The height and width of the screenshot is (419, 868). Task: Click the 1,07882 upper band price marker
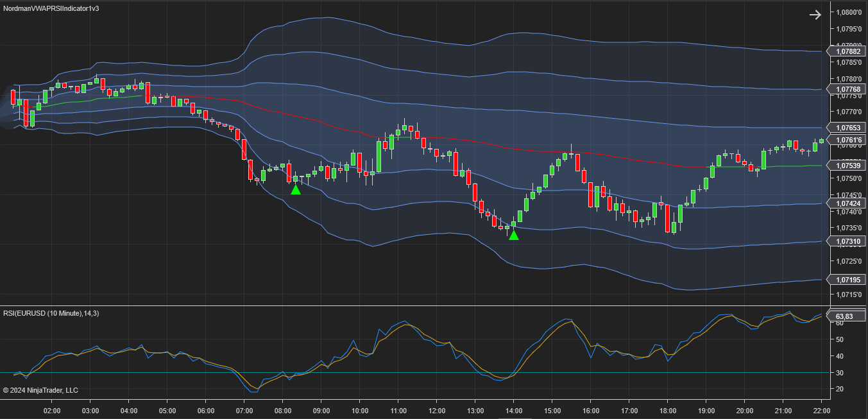pos(847,51)
